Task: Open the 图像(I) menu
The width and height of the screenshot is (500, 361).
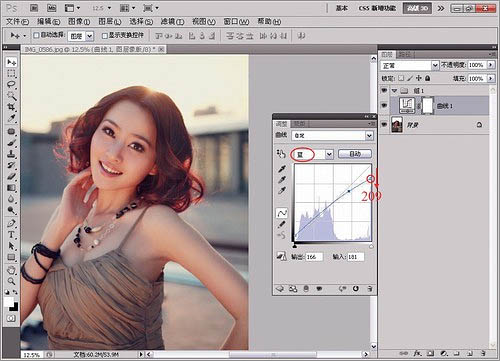Action: tap(79, 22)
